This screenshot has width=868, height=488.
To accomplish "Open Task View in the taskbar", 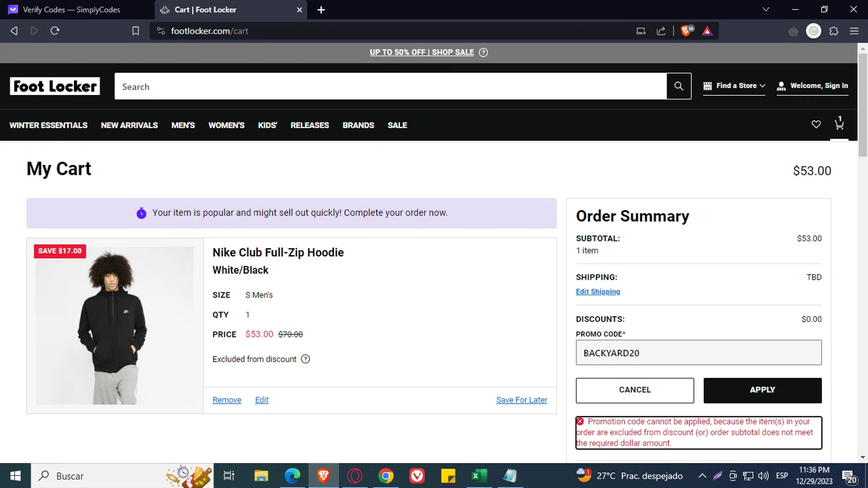I will coord(229,476).
